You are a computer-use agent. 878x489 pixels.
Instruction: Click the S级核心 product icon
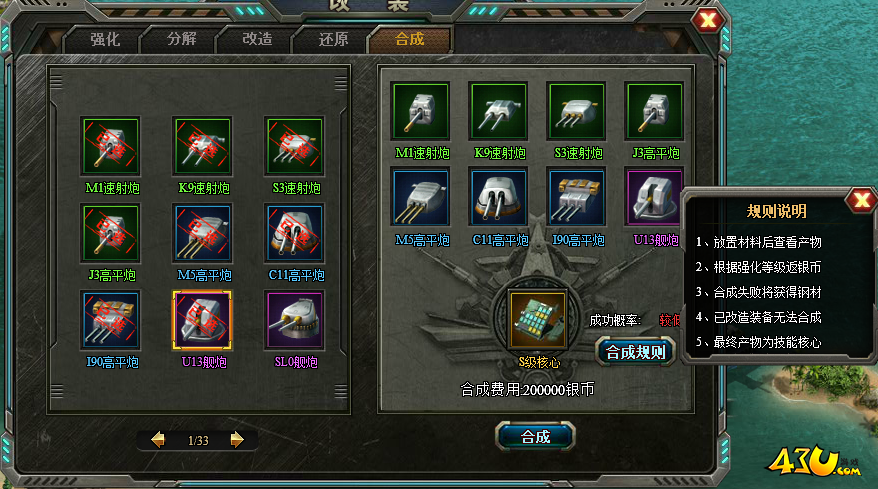(x=538, y=319)
